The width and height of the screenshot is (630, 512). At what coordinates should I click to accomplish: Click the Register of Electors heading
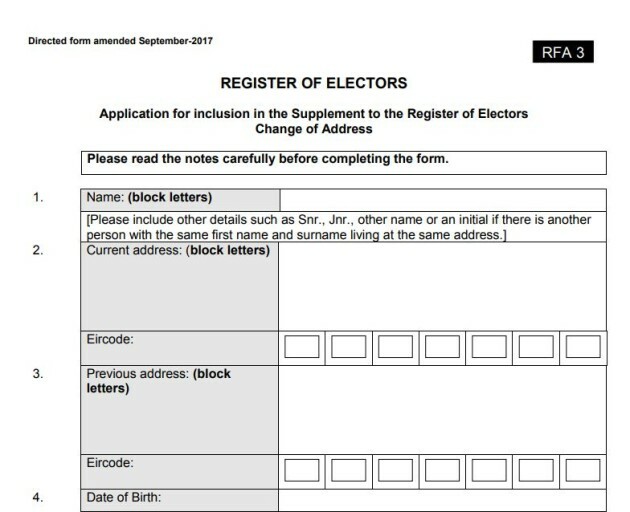[313, 83]
